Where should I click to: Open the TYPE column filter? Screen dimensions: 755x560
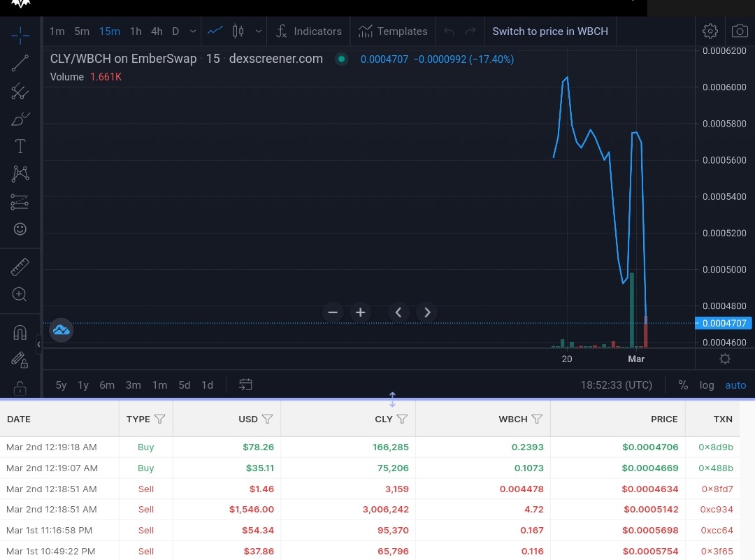click(160, 419)
